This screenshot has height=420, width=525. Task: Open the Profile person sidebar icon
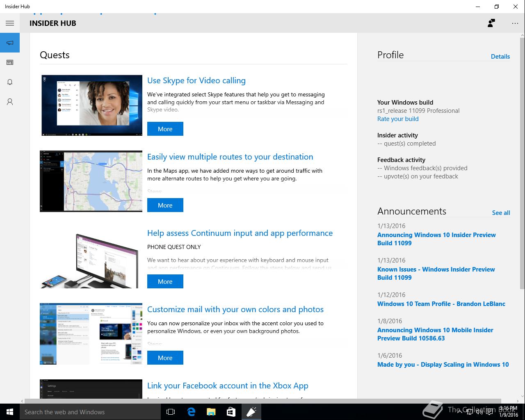[x=10, y=102]
